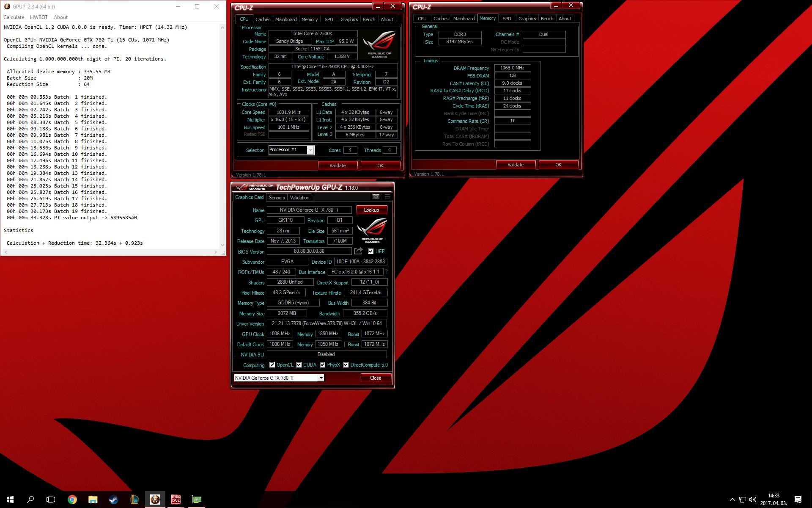Toggle the CUDA checkbox
Screen dimensions: 812x508
(299, 364)
